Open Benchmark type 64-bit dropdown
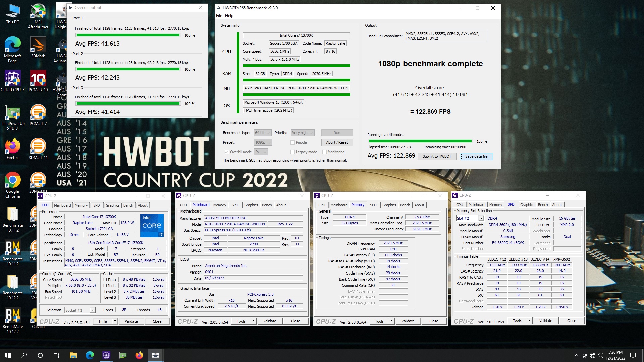Screen dimensions: 644x362 (262, 133)
